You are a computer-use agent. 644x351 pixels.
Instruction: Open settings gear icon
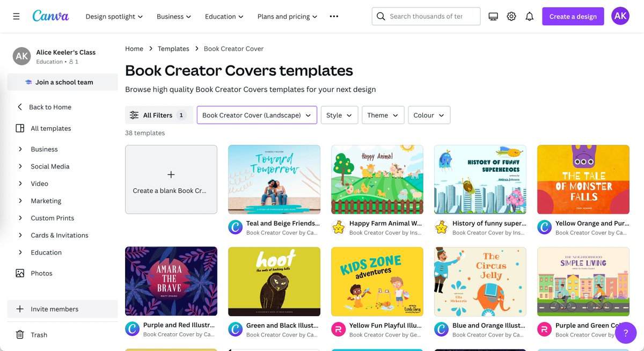coord(511,16)
